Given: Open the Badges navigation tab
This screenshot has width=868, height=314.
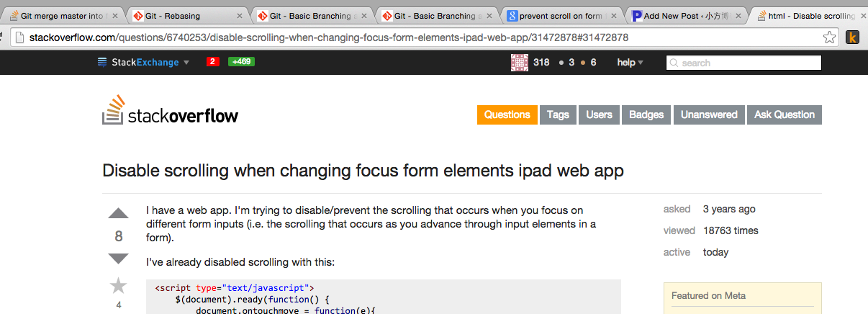Looking at the screenshot, I should click(646, 115).
